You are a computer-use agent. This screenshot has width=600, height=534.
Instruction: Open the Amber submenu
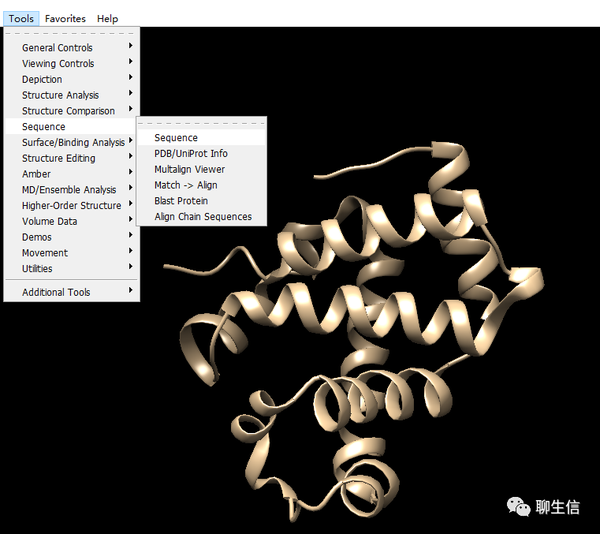(x=72, y=174)
